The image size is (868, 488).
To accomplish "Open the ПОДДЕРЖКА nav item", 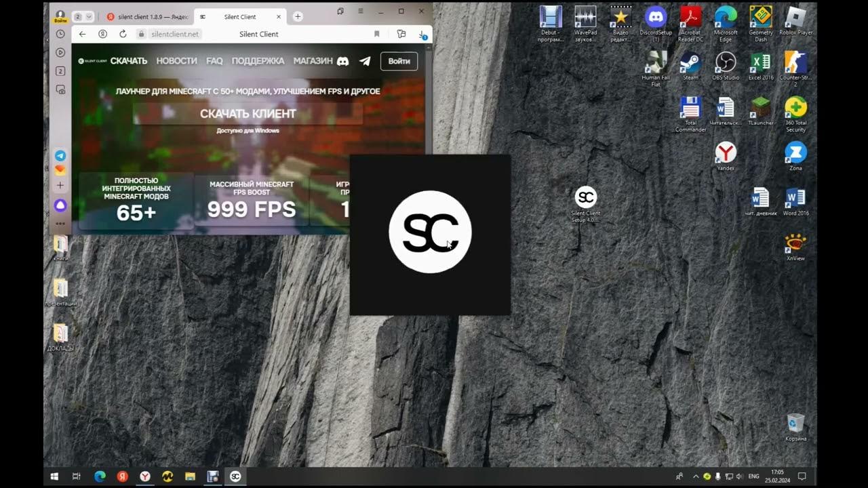I will tap(258, 61).
